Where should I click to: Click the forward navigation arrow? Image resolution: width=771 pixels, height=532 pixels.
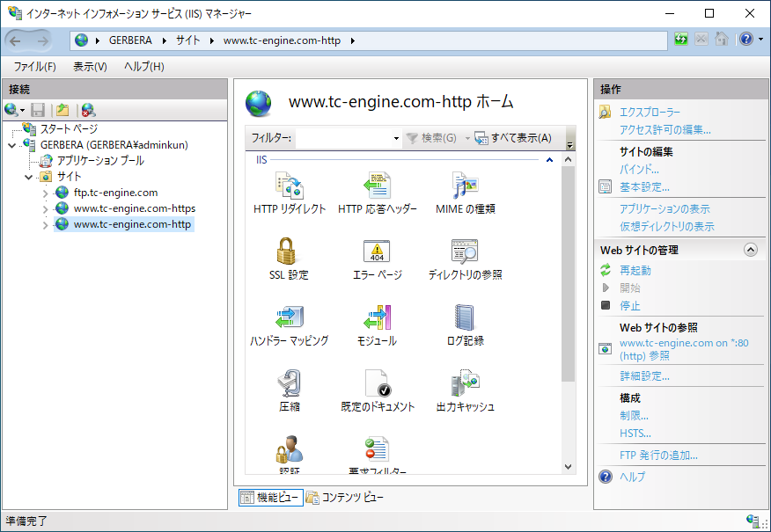43,40
